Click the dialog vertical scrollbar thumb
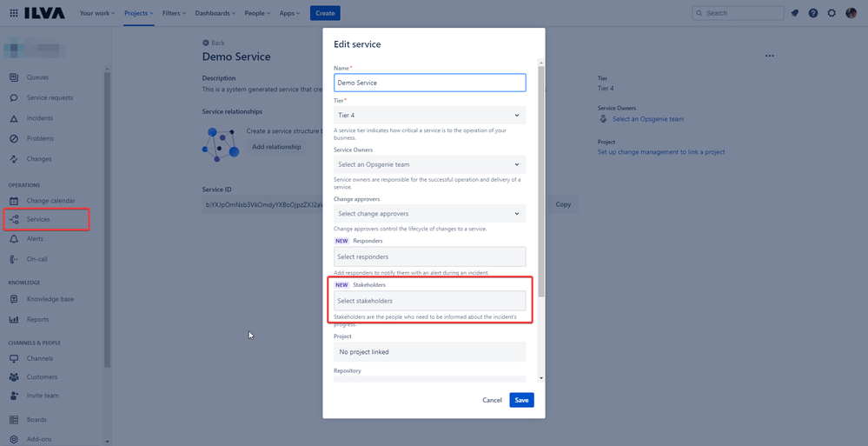 coord(540,181)
